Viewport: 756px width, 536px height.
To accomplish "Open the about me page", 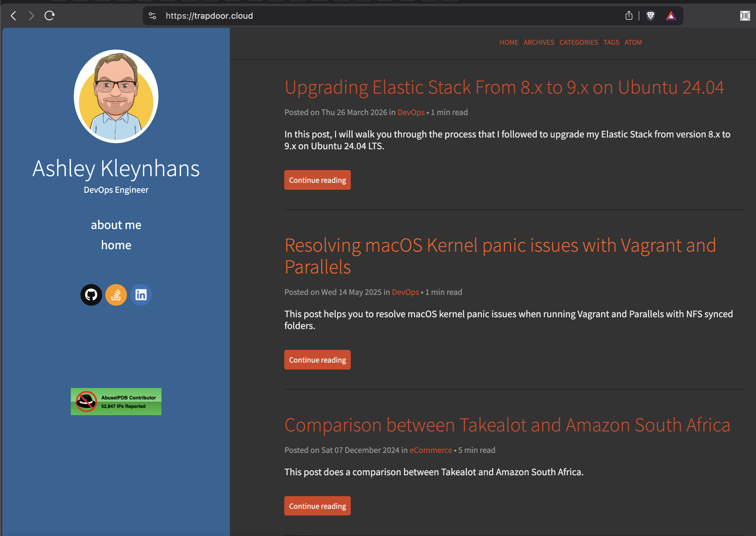I will pos(116,225).
